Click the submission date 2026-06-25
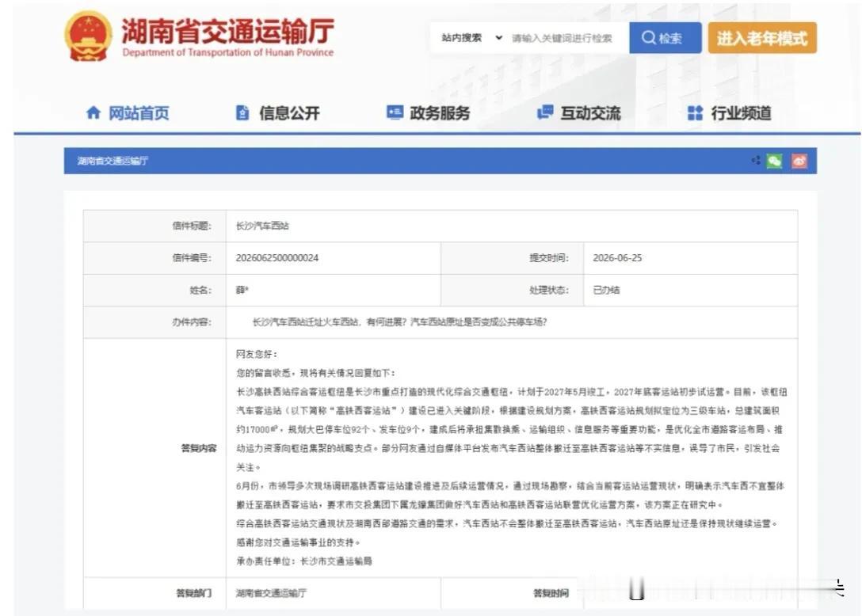Viewport: 862px width, 616px height. pyautogui.click(x=617, y=257)
